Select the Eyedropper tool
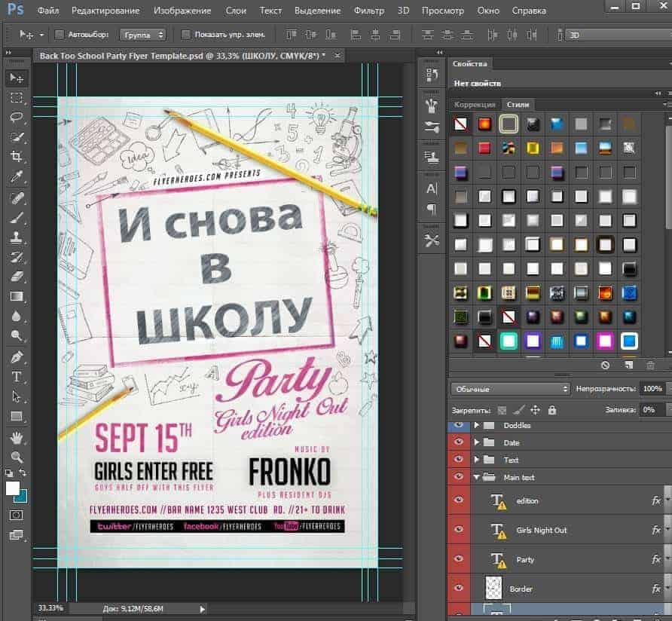Image resolution: width=672 pixels, height=621 pixels. [17, 176]
